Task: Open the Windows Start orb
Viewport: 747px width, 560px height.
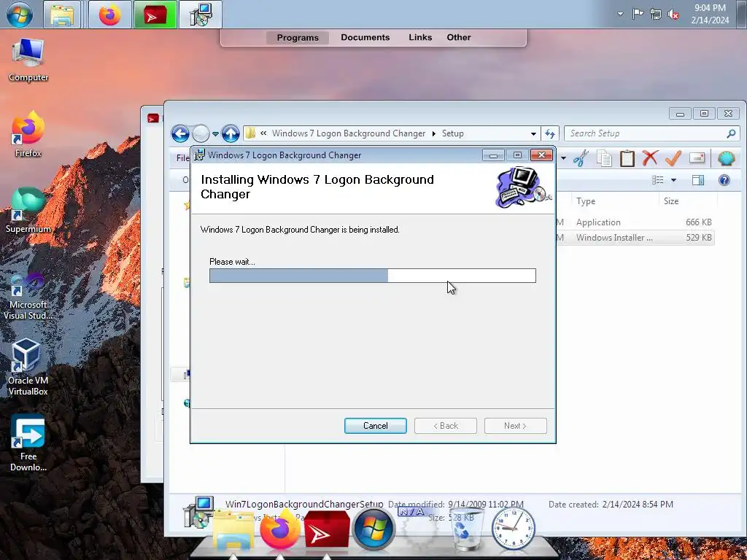Action: pyautogui.click(x=20, y=15)
